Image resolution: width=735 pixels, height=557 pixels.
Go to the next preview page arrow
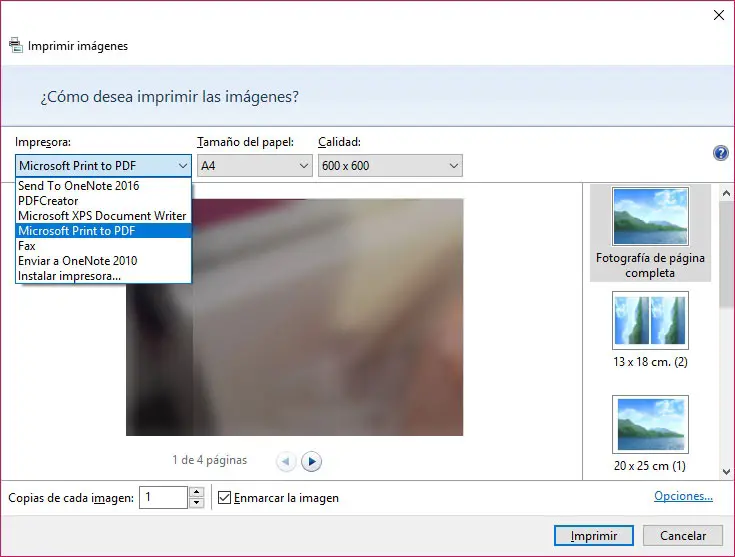pos(311,461)
